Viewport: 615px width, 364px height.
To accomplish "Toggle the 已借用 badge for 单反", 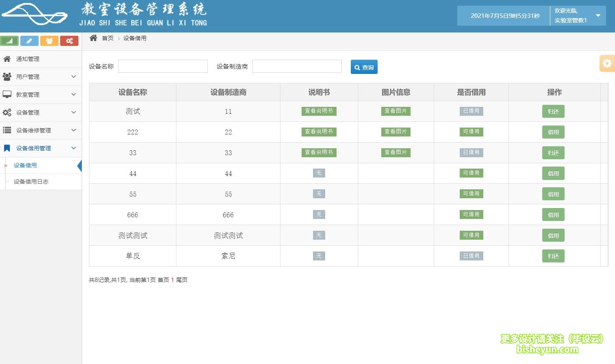I will [x=471, y=256].
